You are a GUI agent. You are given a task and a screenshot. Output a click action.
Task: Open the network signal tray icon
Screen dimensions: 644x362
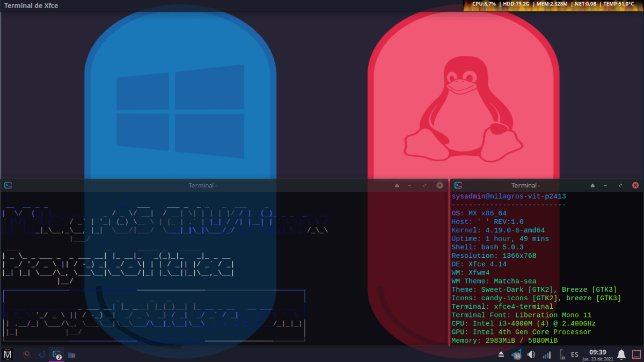click(x=546, y=354)
